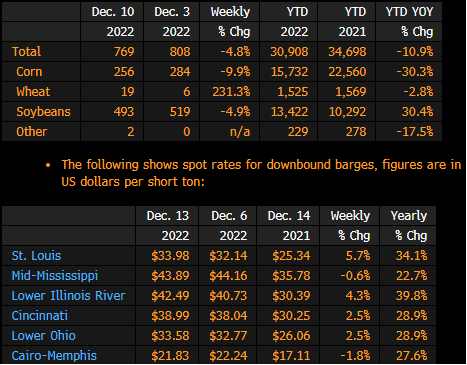The image size is (467, 365).
Task: Click the Lower Illinois River link
Action: coord(68,296)
